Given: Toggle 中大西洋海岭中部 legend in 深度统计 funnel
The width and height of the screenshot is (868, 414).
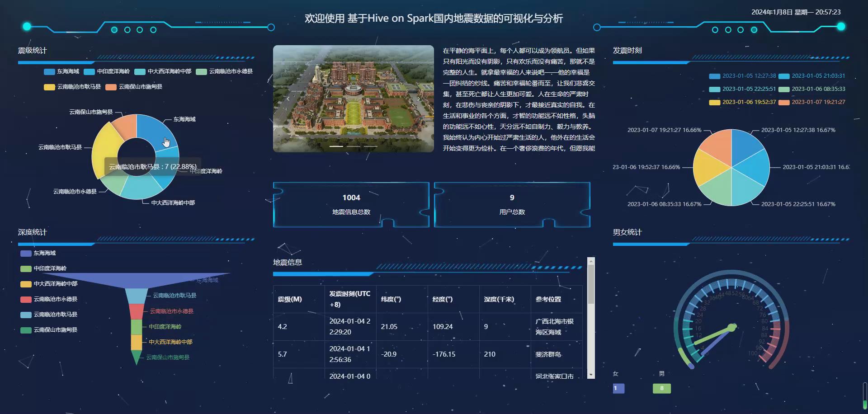Looking at the screenshot, I should [x=49, y=284].
